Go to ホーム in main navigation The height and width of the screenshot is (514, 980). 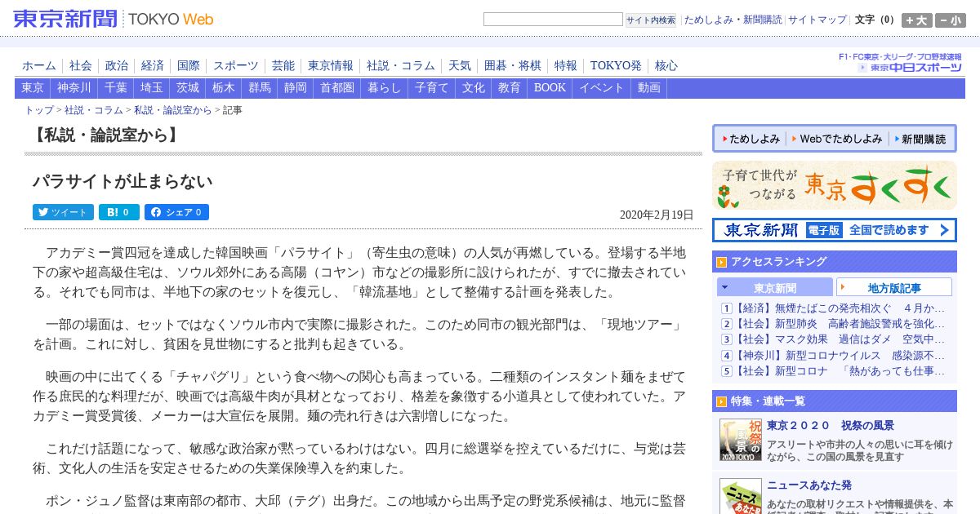point(39,65)
